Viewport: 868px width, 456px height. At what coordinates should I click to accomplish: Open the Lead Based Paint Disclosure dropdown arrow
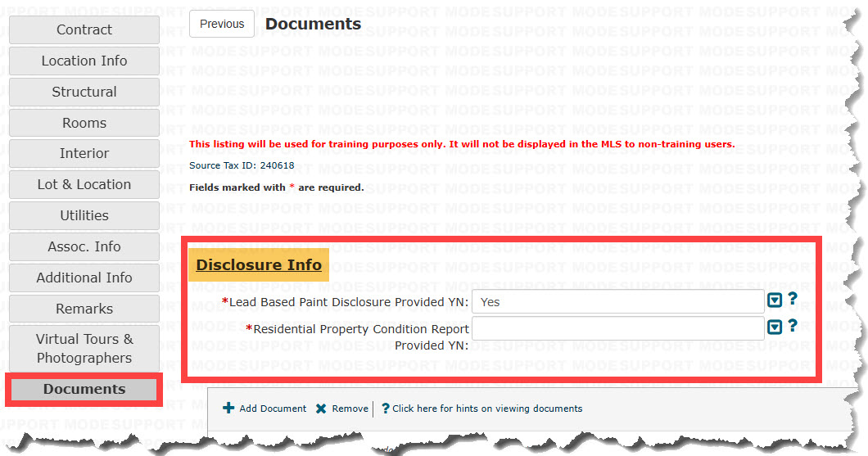pos(775,300)
